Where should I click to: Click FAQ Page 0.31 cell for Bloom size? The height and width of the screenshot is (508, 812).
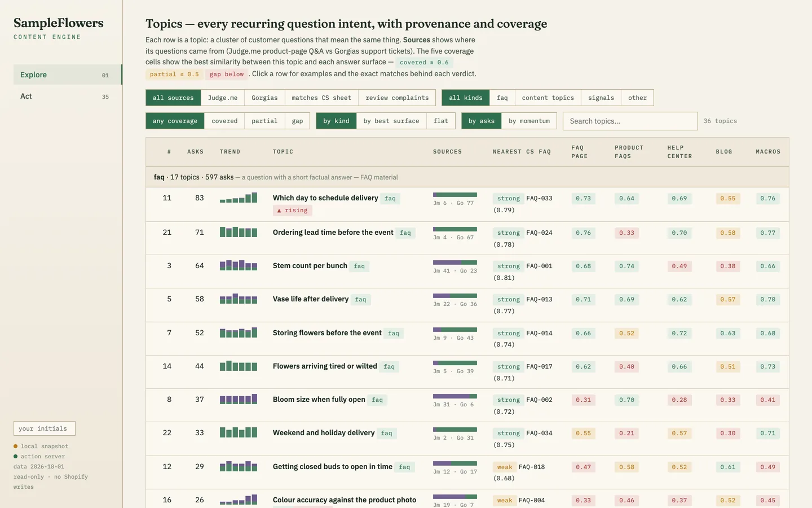pyautogui.click(x=583, y=400)
